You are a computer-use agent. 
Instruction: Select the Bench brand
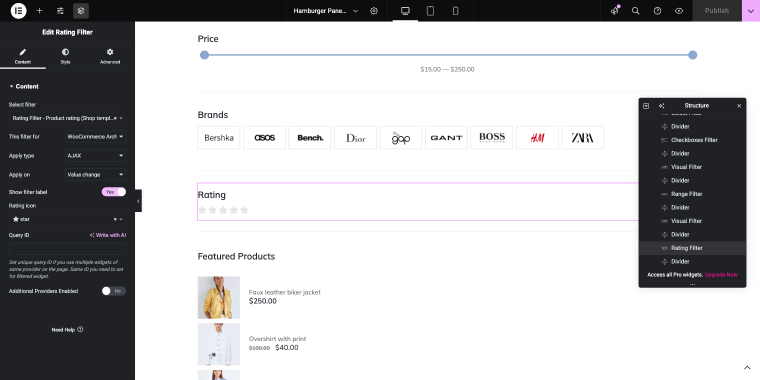(x=310, y=138)
